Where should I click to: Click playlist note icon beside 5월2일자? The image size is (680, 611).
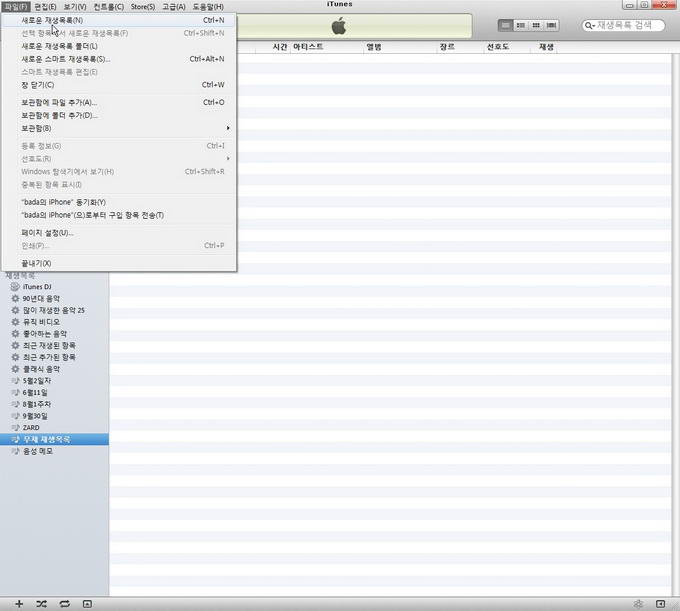[x=15, y=380]
